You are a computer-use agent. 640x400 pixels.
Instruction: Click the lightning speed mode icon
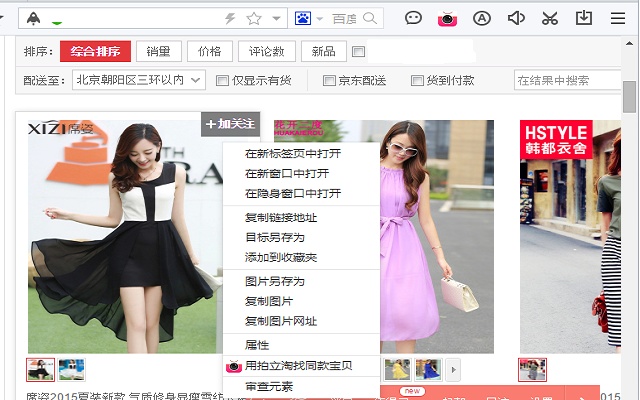pos(231,18)
